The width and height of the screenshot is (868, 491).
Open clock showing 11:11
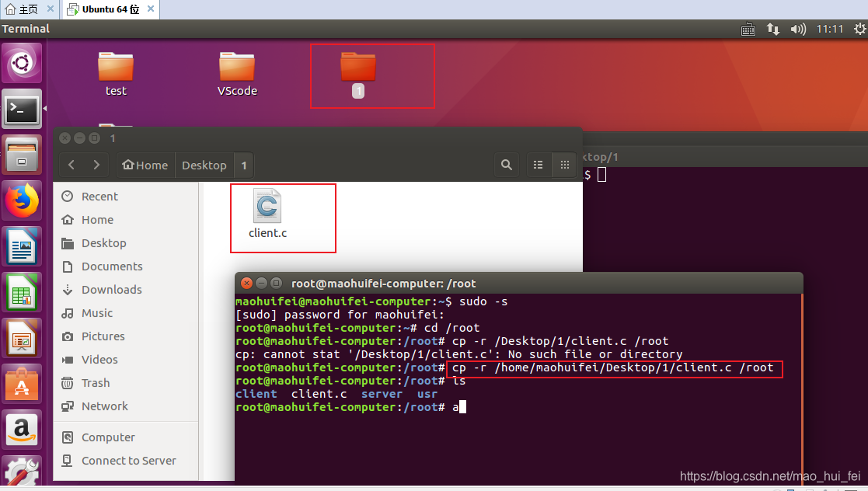pos(830,30)
